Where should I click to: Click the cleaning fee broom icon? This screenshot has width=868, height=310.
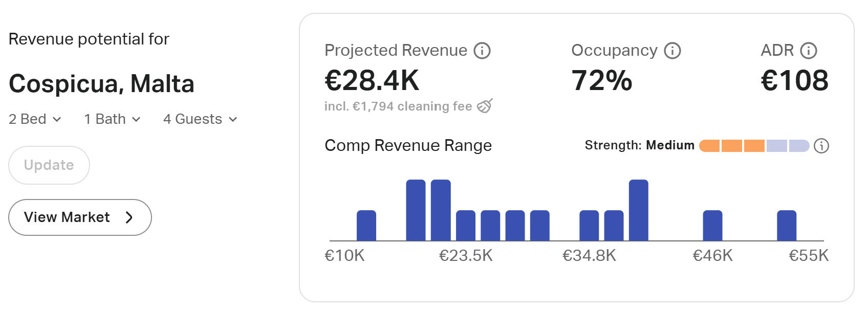485,106
